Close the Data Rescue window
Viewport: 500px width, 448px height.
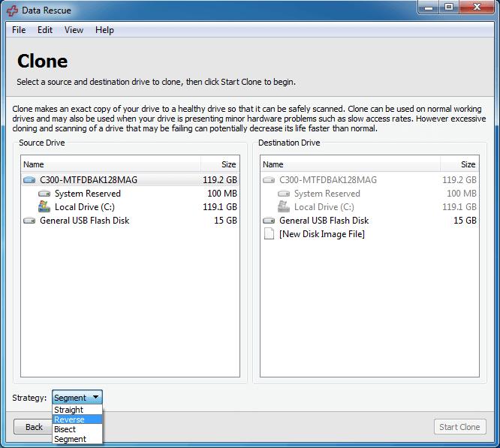477,8
